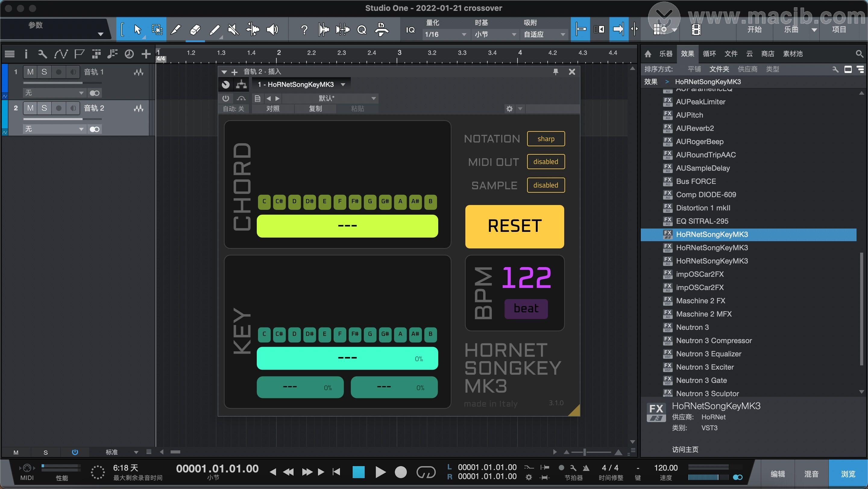Click 复制 copy button

click(x=315, y=109)
